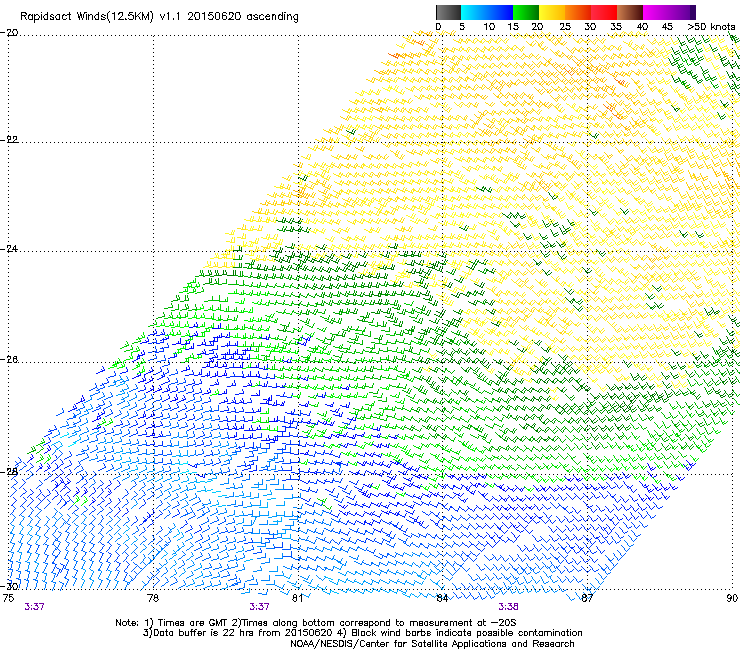The height and width of the screenshot is (650, 740).
Task: Click the magenta 40–45 knots legend swatch
Action: (656, 12)
